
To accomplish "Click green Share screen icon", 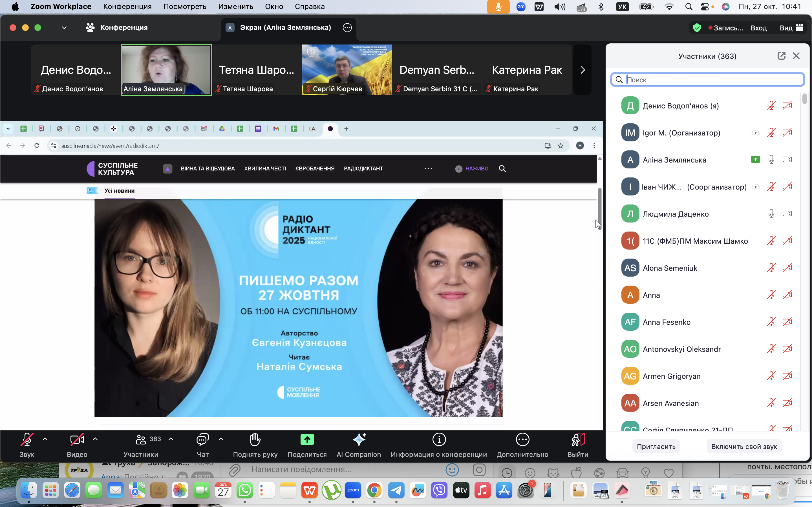I will [307, 439].
